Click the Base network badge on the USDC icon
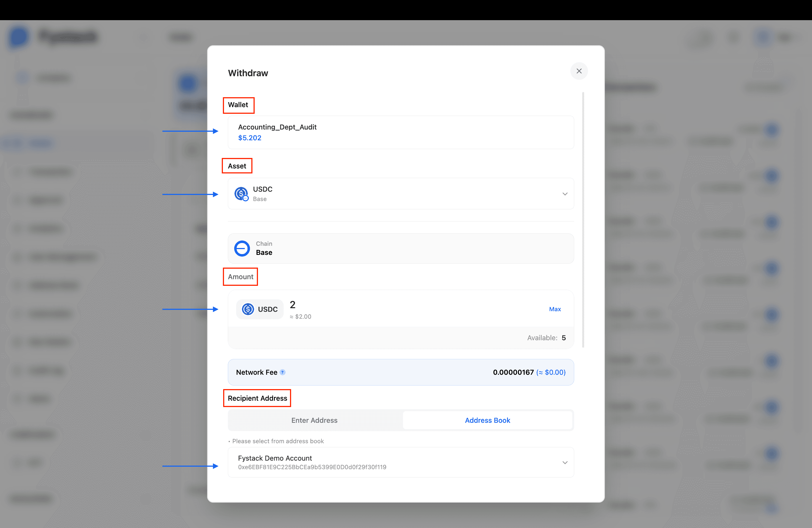 click(x=246, y=199)
